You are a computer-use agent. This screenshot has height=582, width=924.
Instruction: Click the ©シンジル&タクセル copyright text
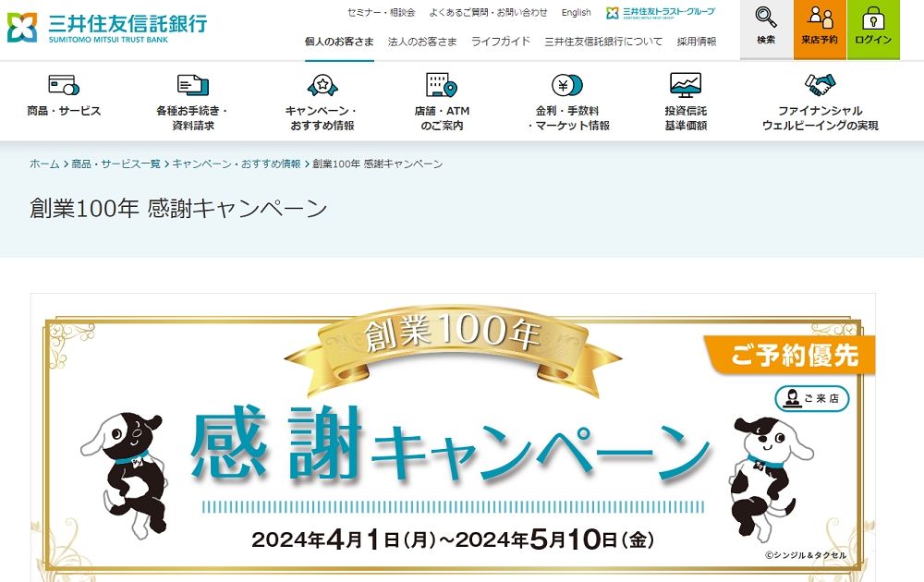pyautogui.click(x=805, y=555)
